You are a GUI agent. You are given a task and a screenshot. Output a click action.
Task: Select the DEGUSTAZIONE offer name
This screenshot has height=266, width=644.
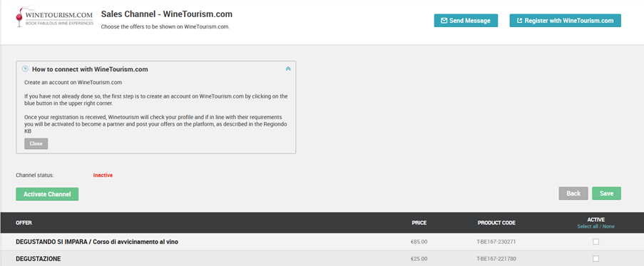click(x=39, y=259)
